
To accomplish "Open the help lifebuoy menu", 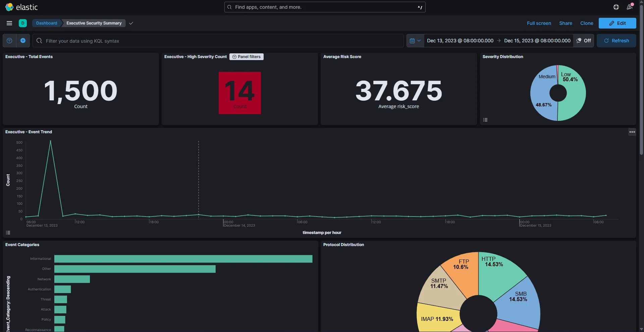I will click(616, 7).
